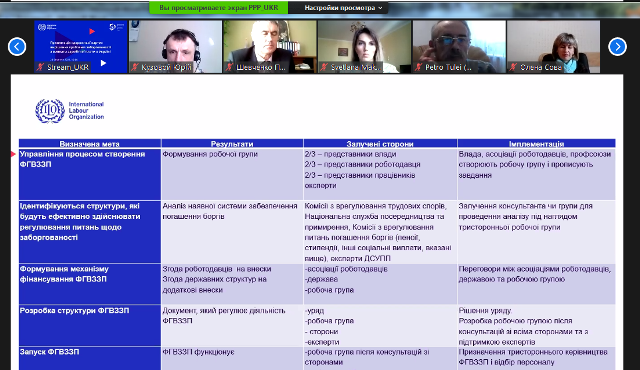Viewport: 640px width, 370px height.
Task: Open Настройки просмотра view options dropdown
Action: pyautogui.click(x=343, y=8)
